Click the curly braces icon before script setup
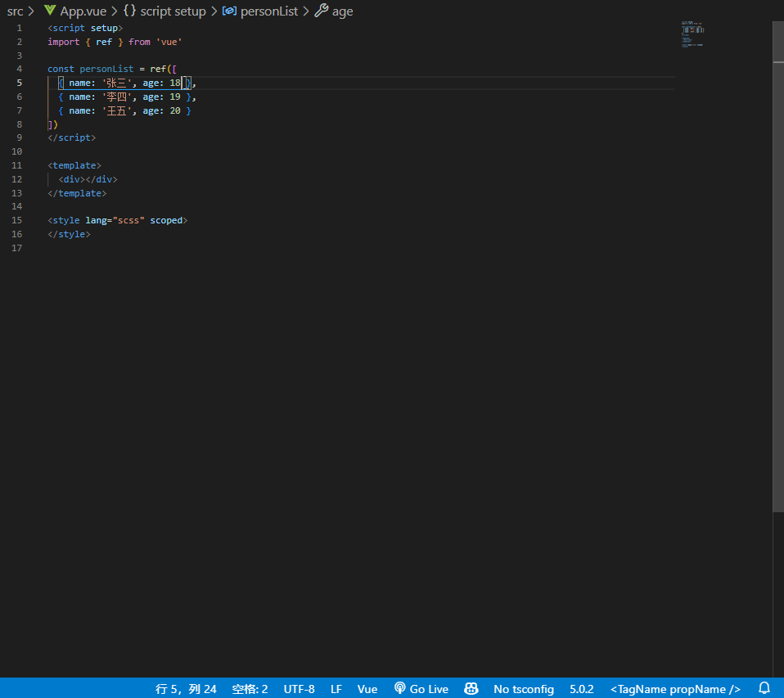784x698 pixels. point(129,11)
